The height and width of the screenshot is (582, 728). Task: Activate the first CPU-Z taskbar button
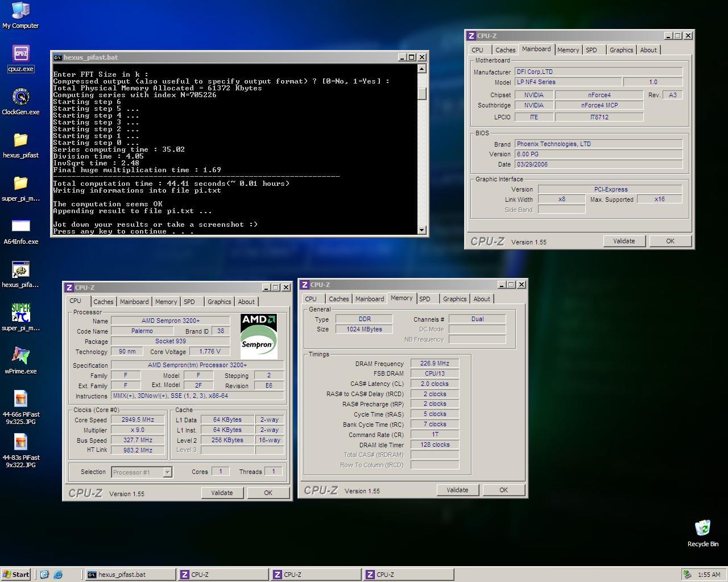click(x=223, y=575)
